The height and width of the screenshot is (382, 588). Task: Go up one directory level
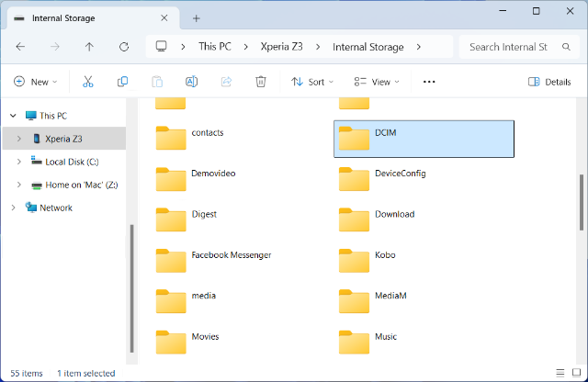89,47
